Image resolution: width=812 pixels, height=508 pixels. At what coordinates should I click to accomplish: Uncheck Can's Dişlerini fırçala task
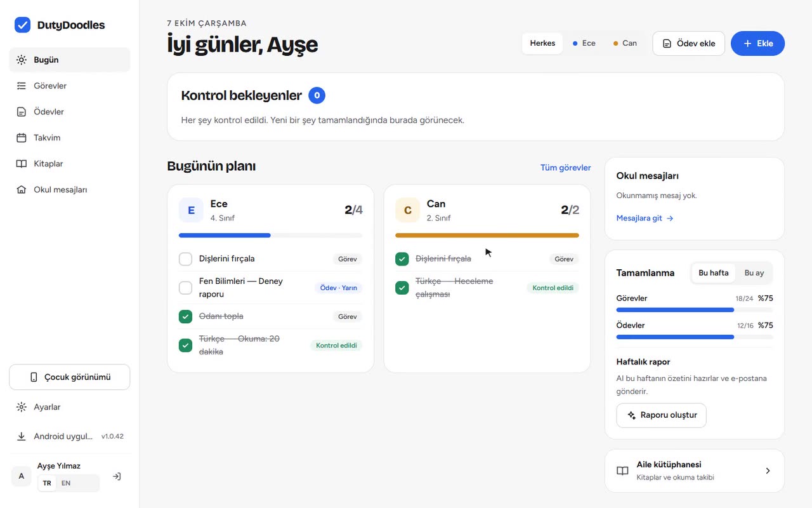(402, 259)
